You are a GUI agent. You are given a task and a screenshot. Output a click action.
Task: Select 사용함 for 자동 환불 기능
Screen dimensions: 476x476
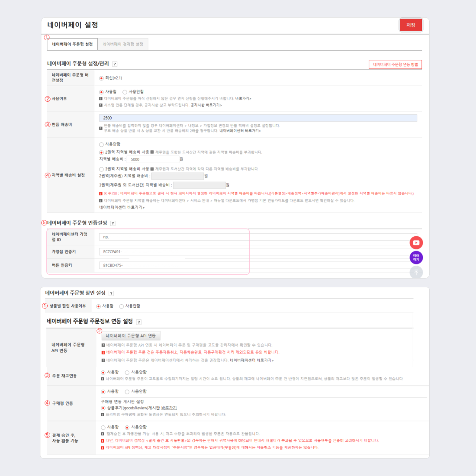(103, 428)
